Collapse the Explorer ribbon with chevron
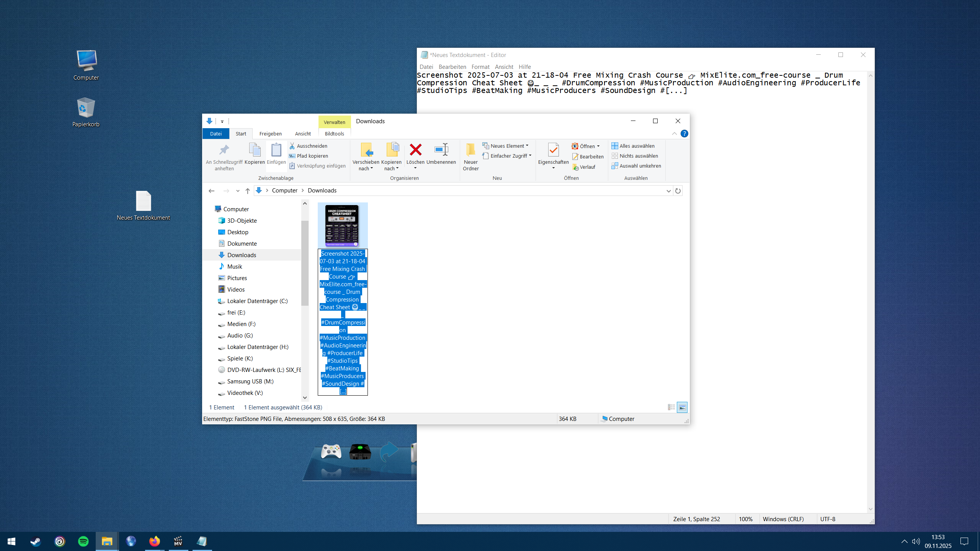Image resolution: width=980 pixels, height=551 pixels. (674, 134)
